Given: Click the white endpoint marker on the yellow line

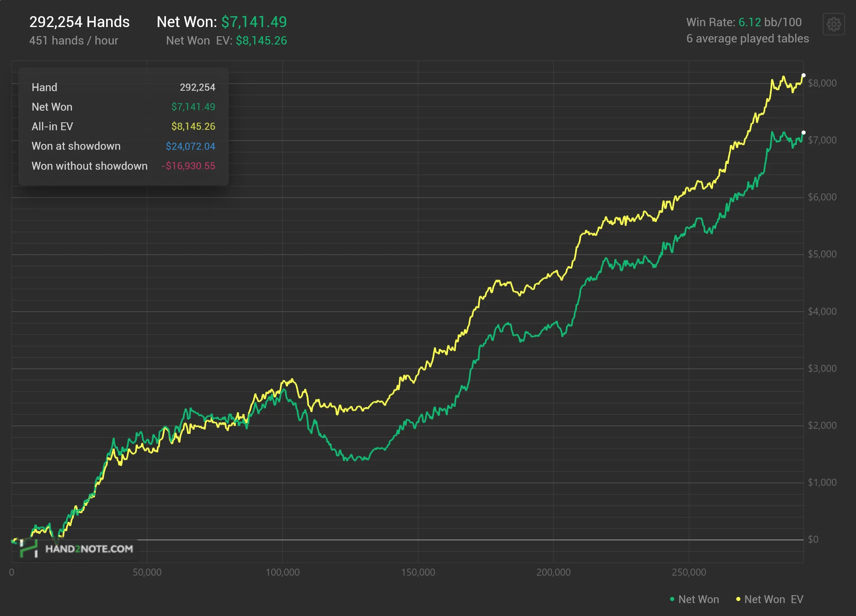Looking at the screenshot, I should click(x=804, y=75).
